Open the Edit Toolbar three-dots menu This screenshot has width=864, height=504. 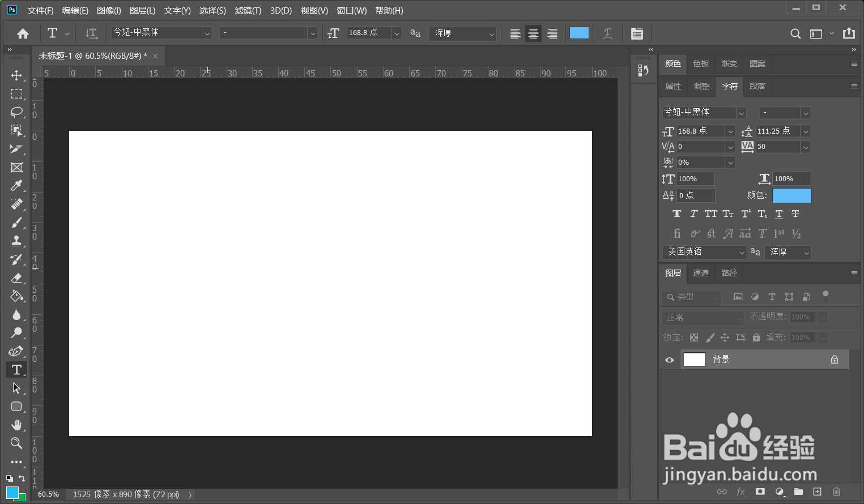point(16,462)
